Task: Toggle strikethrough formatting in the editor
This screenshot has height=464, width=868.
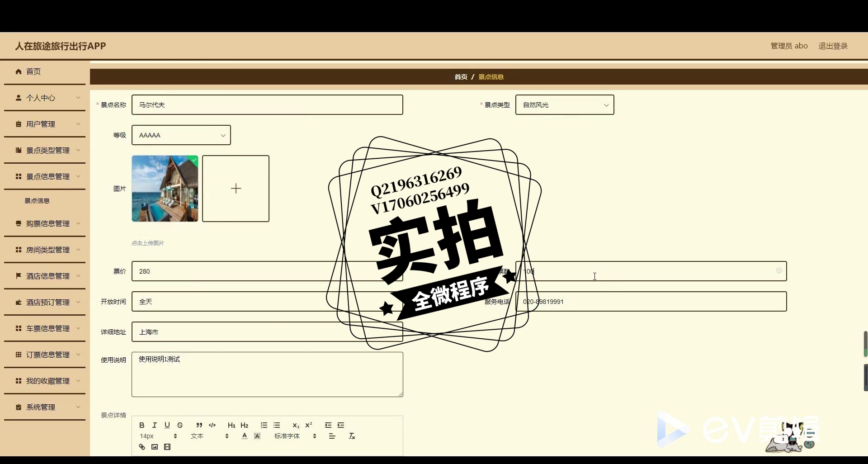Action: tap(180, 425)
